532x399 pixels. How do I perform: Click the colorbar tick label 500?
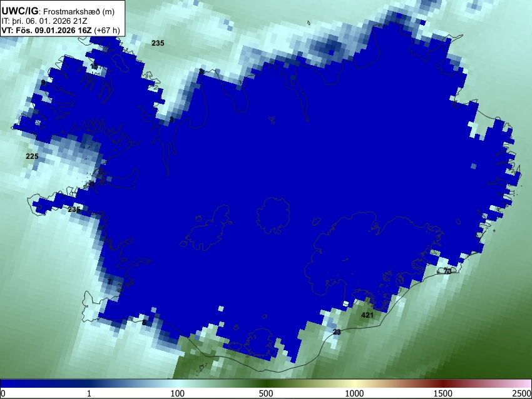pyautogui.click(x=265, y=393)
